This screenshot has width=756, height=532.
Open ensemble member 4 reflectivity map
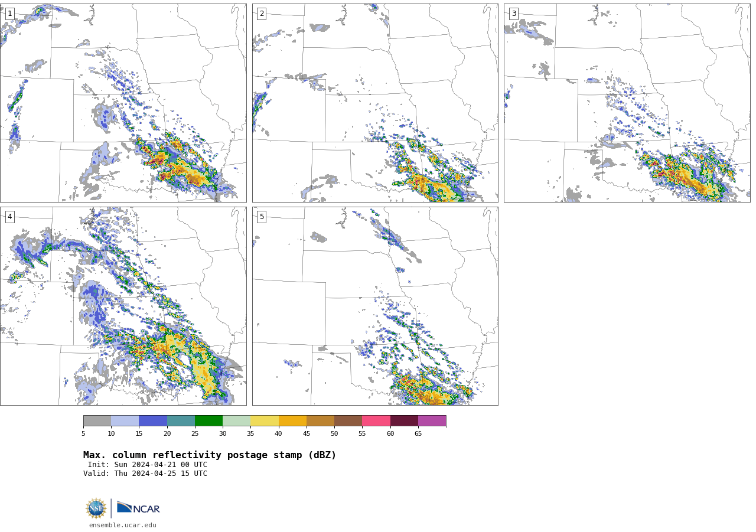(x=123, y=306)
